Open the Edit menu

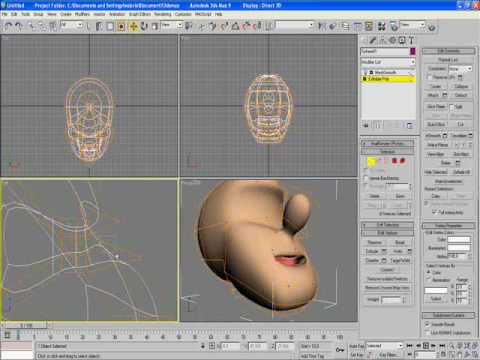[14, 14]
